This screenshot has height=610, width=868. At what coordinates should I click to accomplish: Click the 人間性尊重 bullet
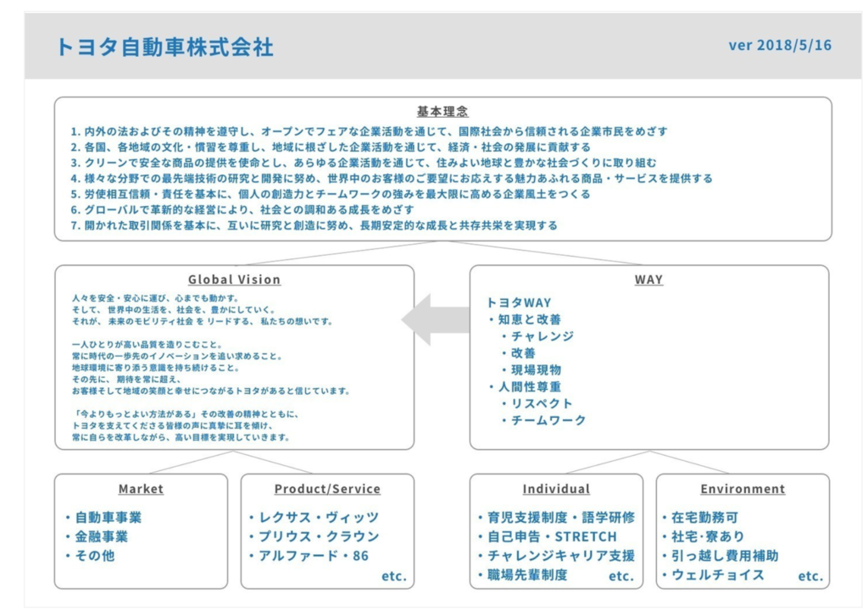tap(525, 386)
